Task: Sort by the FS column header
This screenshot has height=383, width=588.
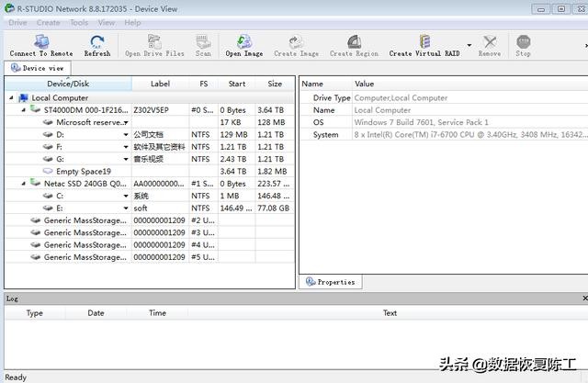Action: point(204,84)
